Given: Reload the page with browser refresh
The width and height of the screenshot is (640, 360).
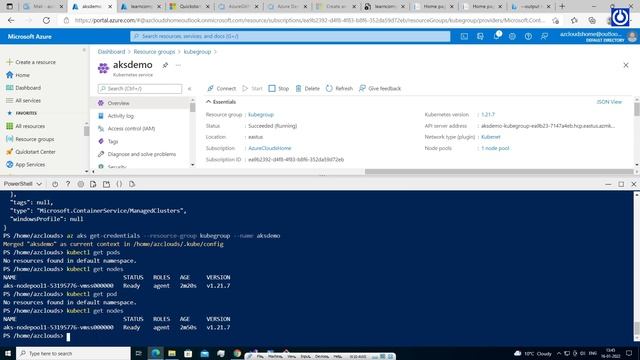Looking at the screenshot, I should pyautogui.click(x=46, y=20).
